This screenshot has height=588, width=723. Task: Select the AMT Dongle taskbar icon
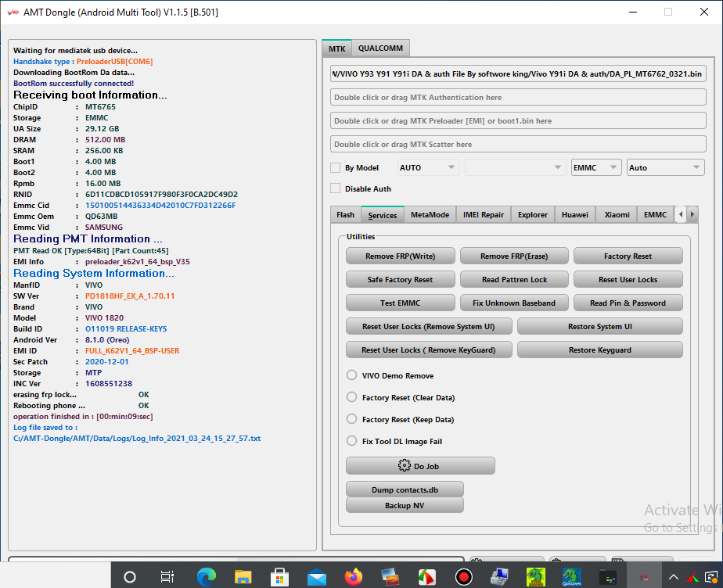coord(644,577)
